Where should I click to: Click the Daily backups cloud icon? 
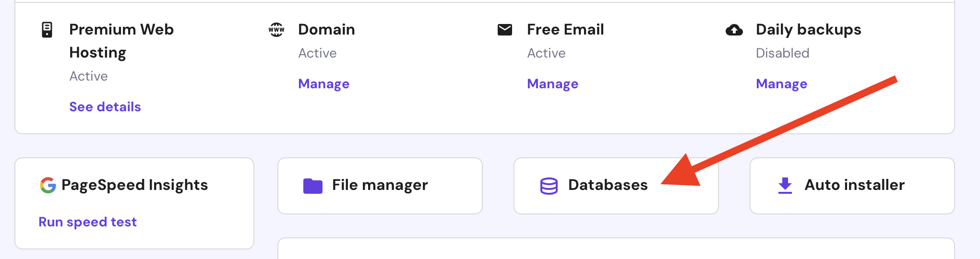pos(734,30)
